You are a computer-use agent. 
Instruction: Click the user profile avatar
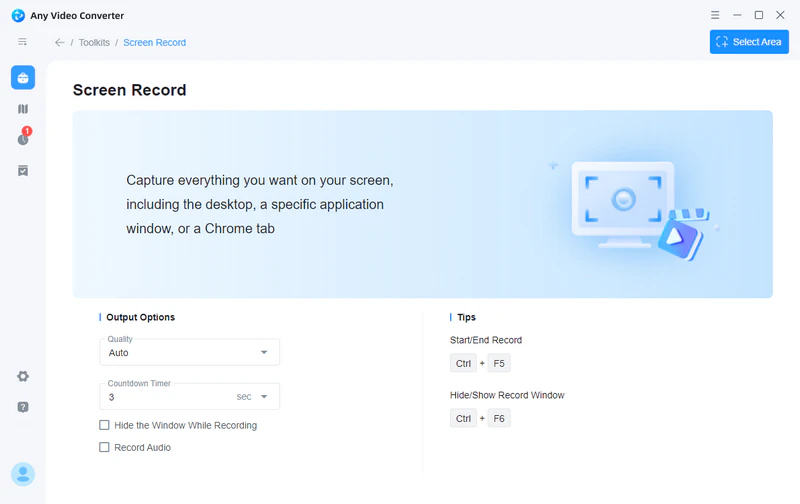(23, 474)
